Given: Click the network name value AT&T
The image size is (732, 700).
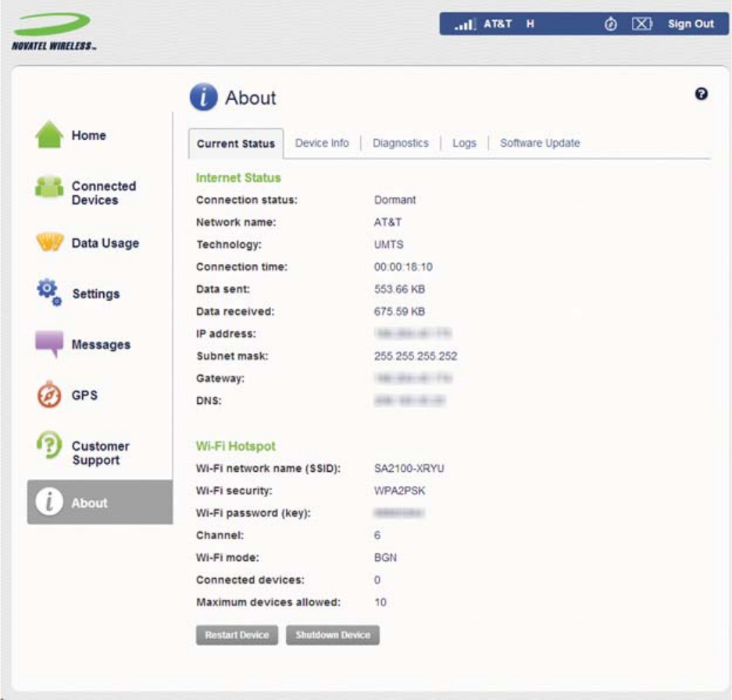Looking at the screenshot, I should coord(387,223).
